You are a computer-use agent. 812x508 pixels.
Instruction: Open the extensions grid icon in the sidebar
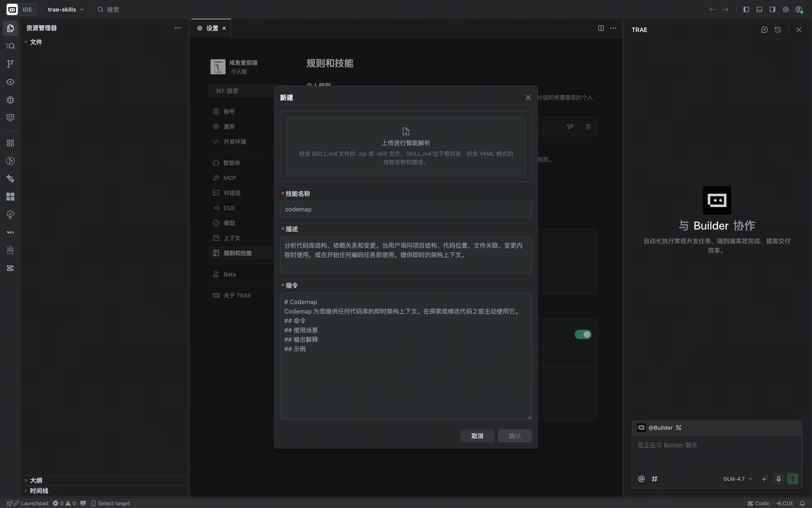(x=10, y=143)
